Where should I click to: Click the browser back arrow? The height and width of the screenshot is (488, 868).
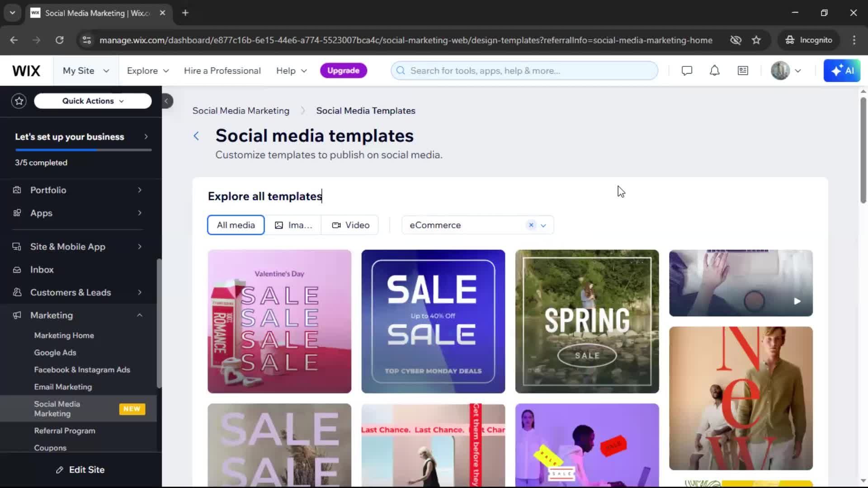tap(14, 40)
